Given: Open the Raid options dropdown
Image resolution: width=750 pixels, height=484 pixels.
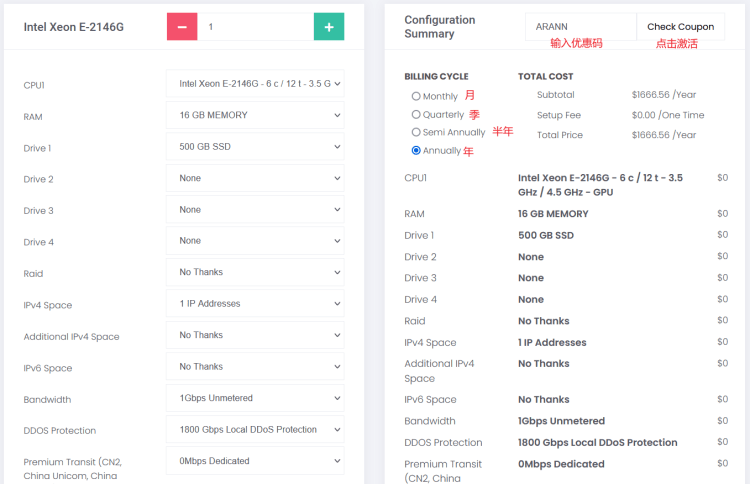Looking at the screenshot, I should point(255,272).
